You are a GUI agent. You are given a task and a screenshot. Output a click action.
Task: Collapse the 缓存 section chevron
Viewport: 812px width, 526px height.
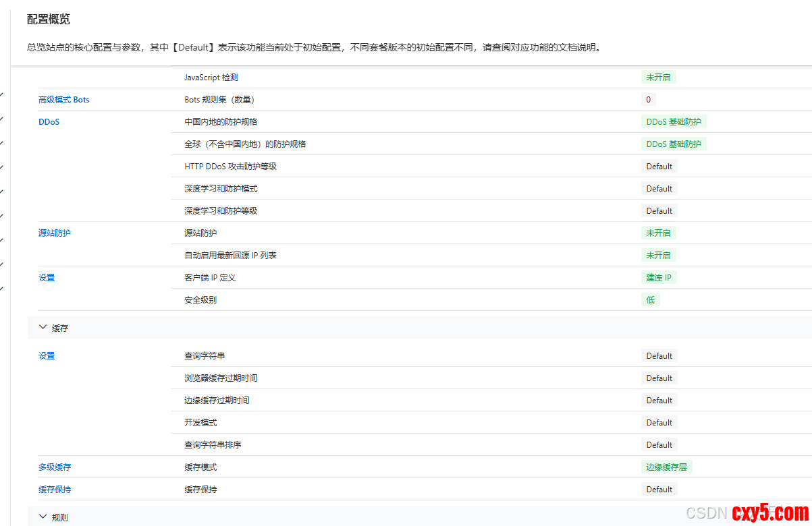click(x=43, y=328)
